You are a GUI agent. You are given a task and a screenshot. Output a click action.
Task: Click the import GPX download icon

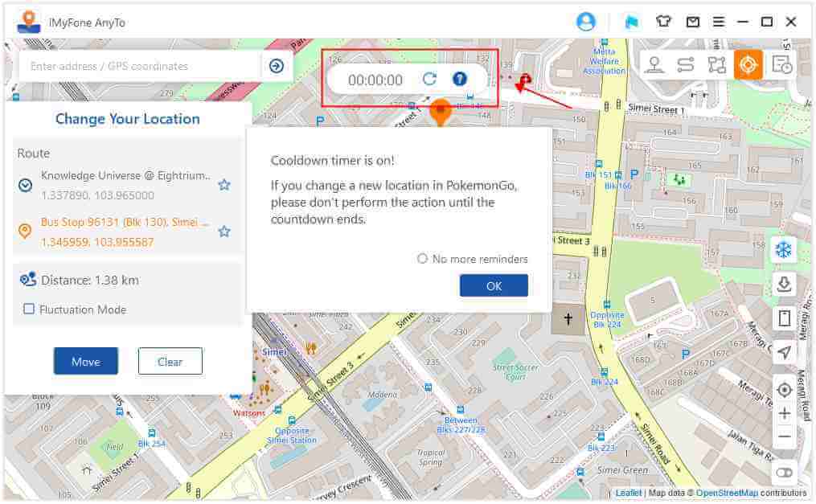784,284
